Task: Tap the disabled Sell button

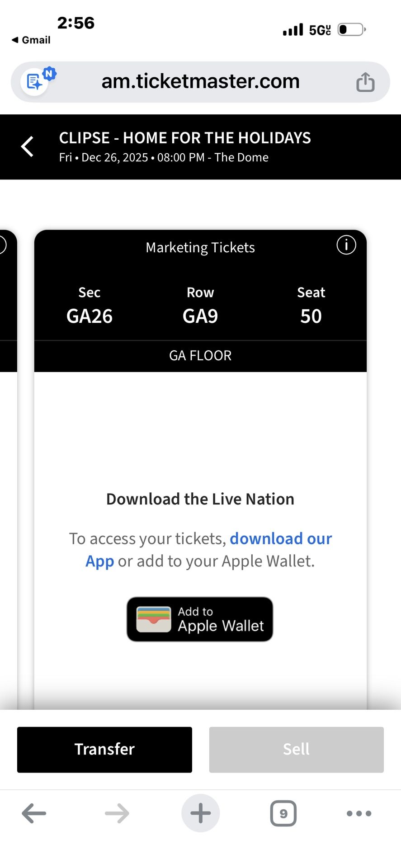Action: click(x=296, y=749)
